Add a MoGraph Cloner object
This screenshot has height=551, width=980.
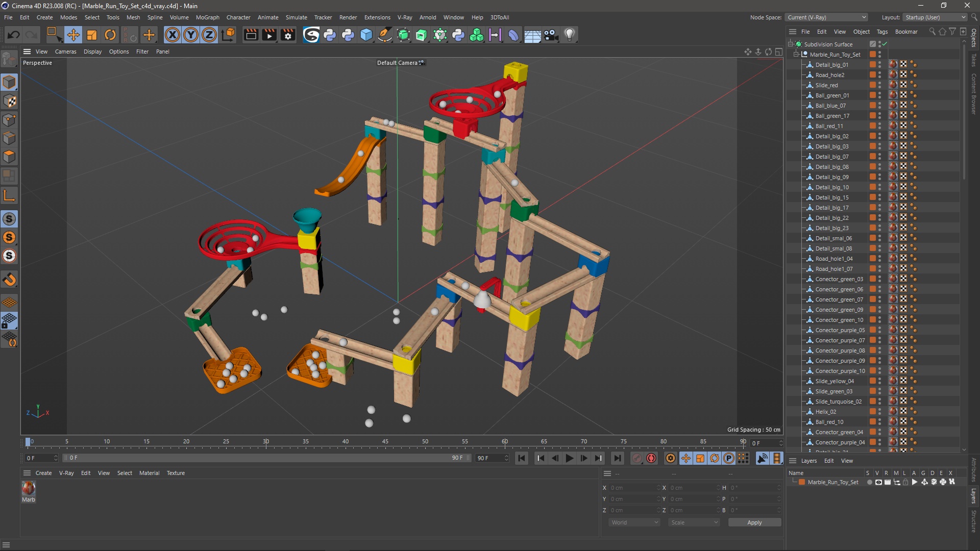[477, 35]
